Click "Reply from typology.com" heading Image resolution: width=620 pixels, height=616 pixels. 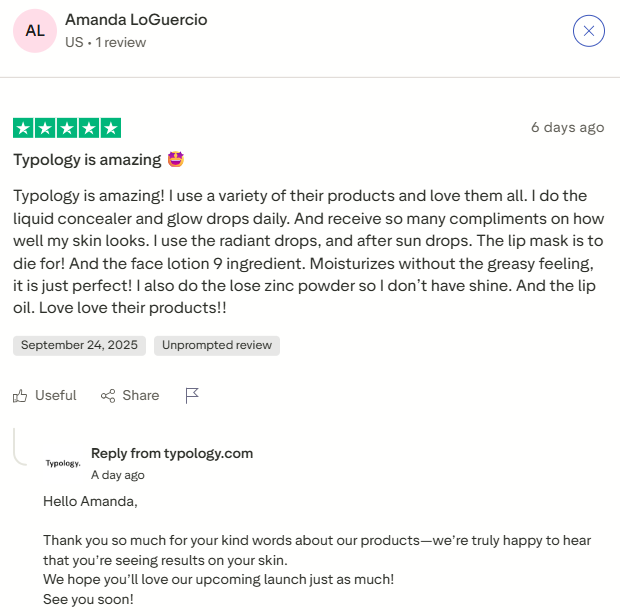point(172,453)
